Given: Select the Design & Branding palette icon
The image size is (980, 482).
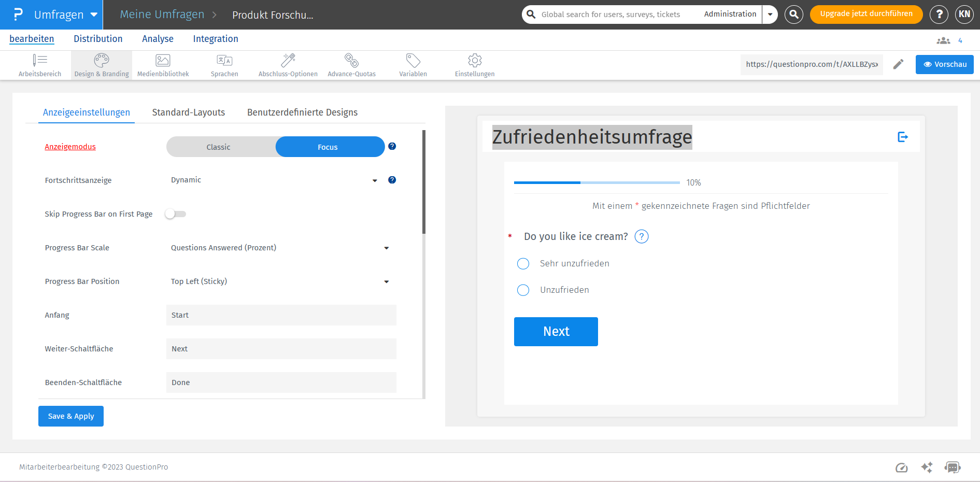Looking at the screenshot, I should (102, 60).
